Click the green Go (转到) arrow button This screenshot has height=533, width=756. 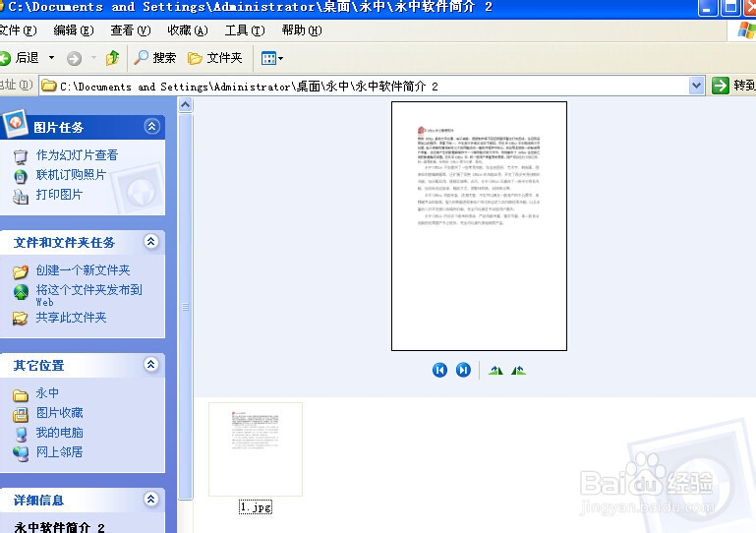click(721, 86)
